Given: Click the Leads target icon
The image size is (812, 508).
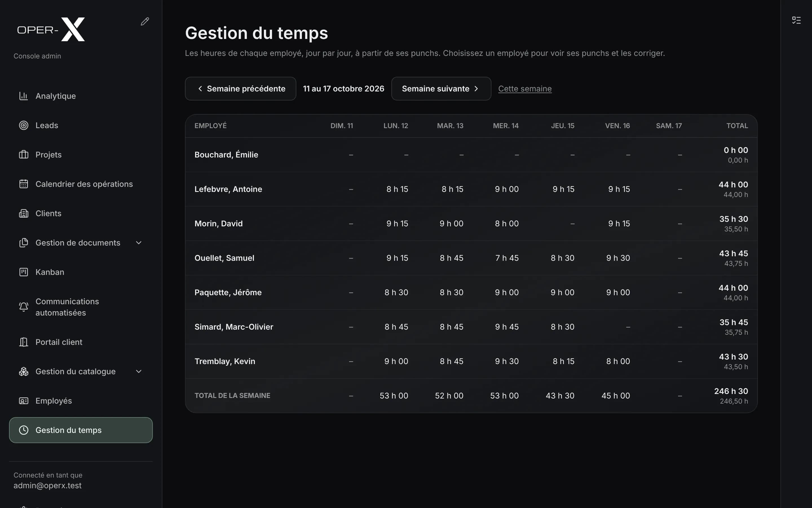Looking at the screenshot, I should tap(23, 125).
